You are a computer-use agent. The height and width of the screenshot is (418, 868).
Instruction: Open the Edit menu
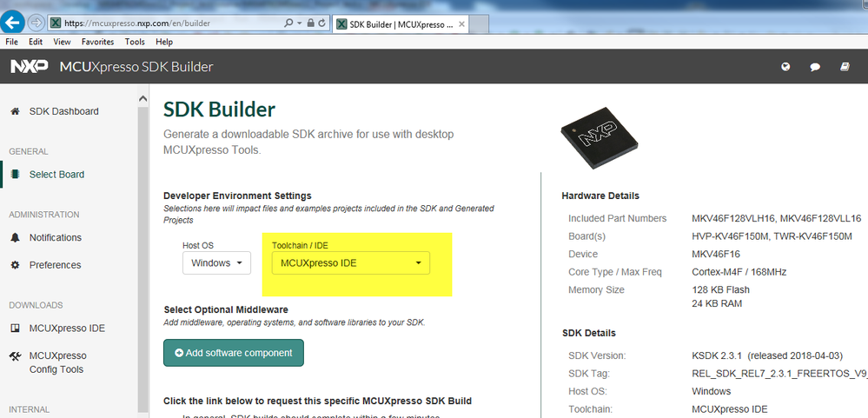[x=36, y=42]
